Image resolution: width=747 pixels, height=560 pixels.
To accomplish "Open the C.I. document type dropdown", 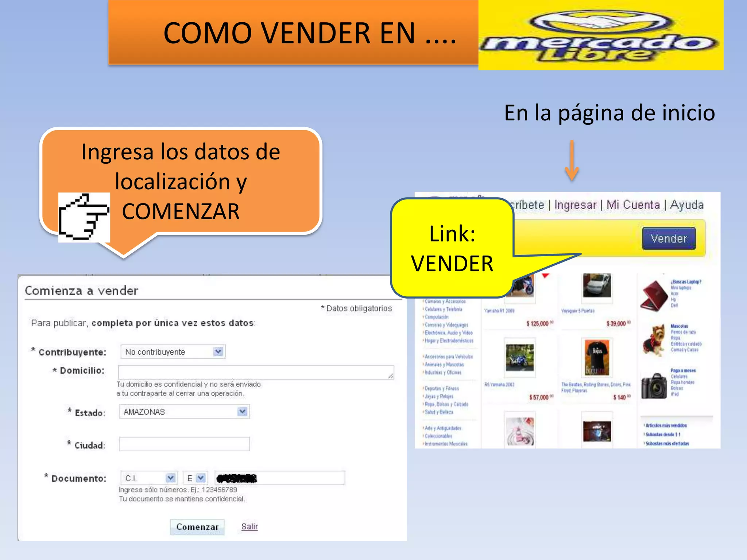I will click(149, 478).
